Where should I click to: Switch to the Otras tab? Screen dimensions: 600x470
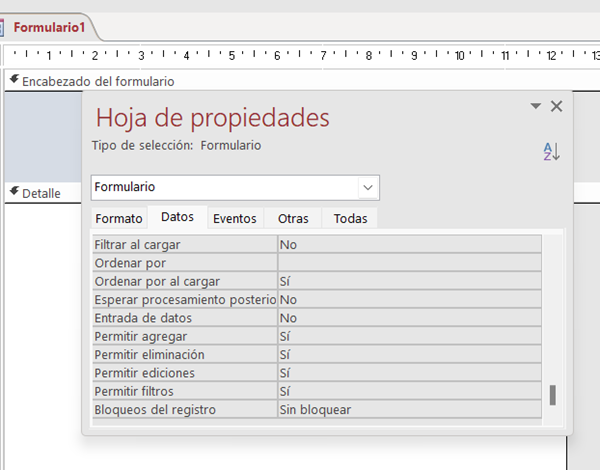(293, 218)
